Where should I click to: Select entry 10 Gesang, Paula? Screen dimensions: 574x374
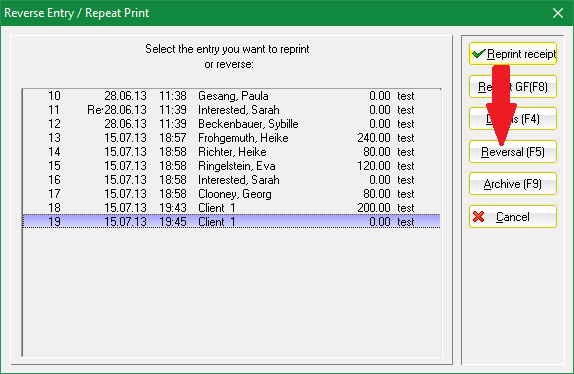point(231,96)
